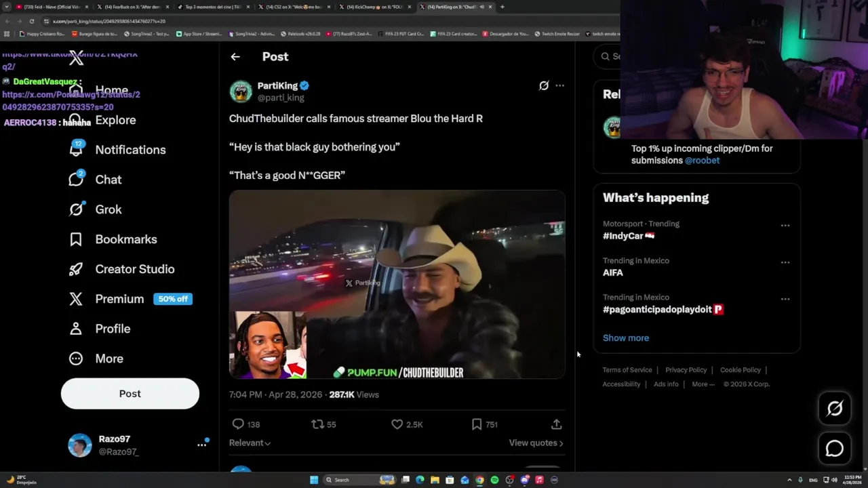Screen dimensions: 868x488
Task: Click PartiKing display name on post
Action: pos(277,86)
